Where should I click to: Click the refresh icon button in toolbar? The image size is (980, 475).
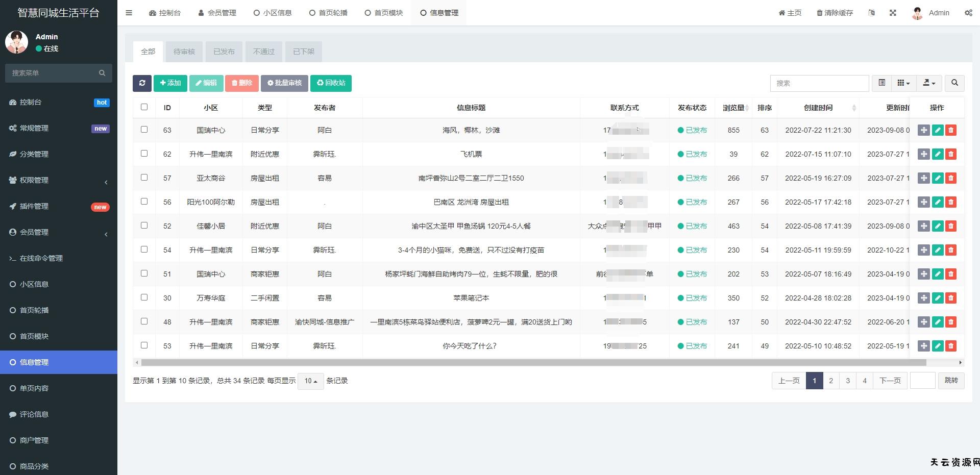142,83
